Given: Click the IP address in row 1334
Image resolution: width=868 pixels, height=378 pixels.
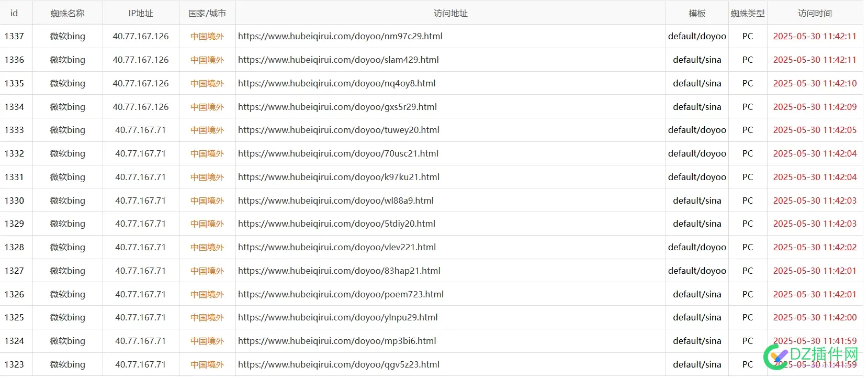Looking at the screenshot, I should (141, 107).
